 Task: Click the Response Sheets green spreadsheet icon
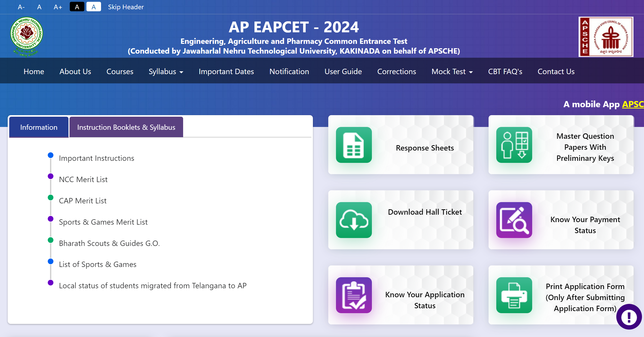coord(354,145)
